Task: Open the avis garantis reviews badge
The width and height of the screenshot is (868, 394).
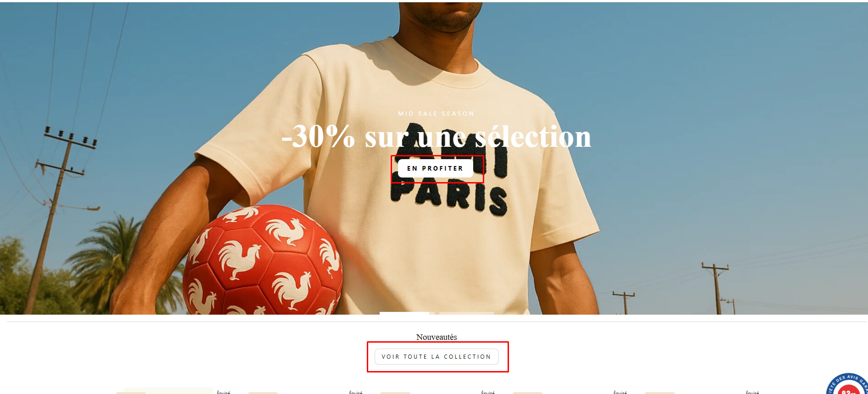Action: click(848, 384)
